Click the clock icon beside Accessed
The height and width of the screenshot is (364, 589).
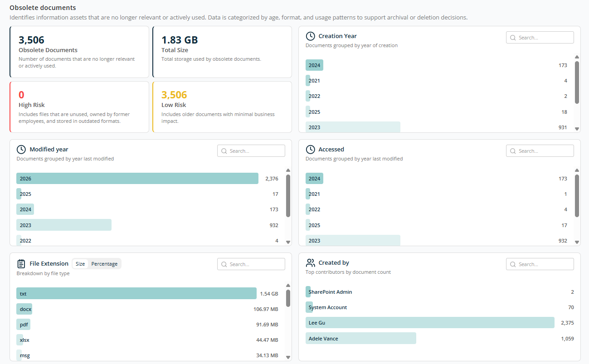coord(311,150)
